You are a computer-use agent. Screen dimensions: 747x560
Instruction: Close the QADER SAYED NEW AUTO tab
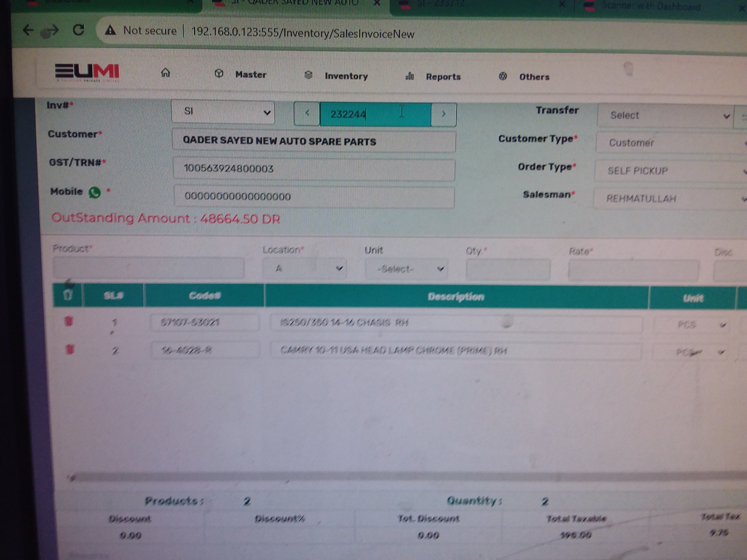(377, 3)
